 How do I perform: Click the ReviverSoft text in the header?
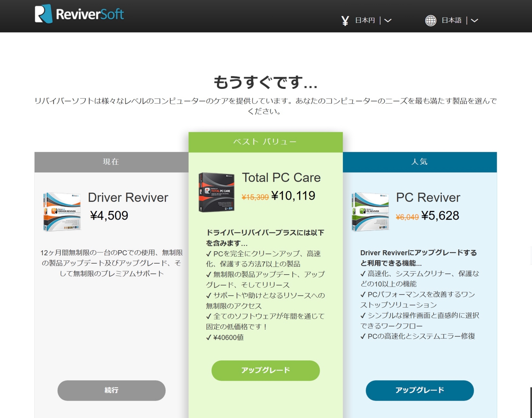[x=90, y=13]
